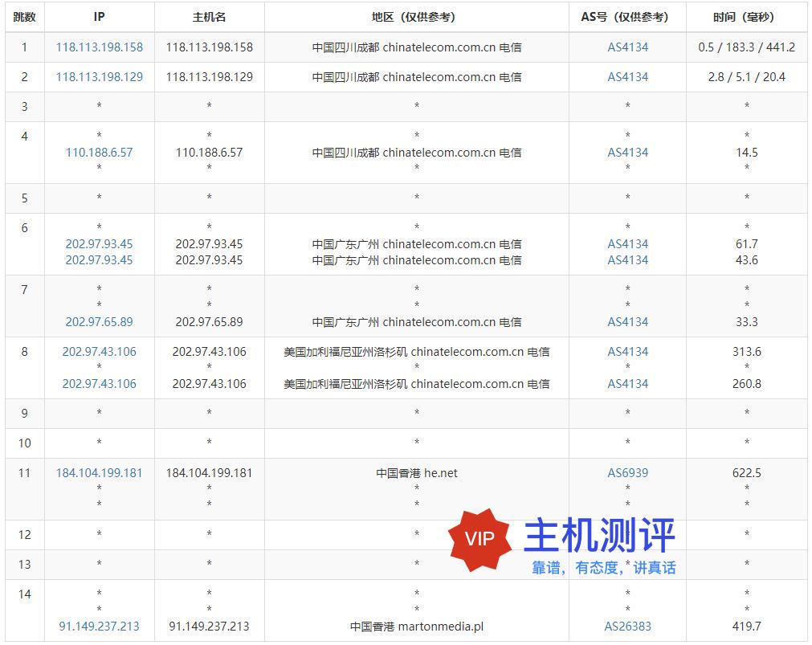Open blue 202.97.93.45 link on 43.6 ms line

[x=100, y=260]
